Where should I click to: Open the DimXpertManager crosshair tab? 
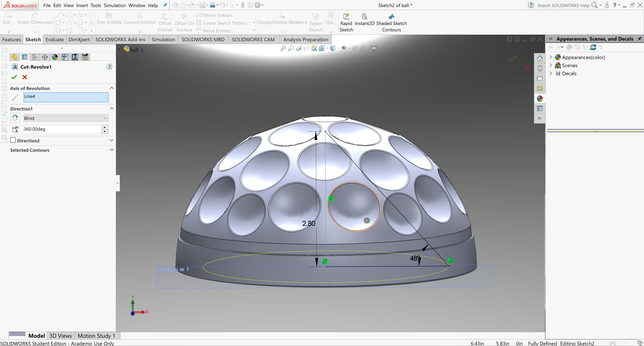coord(45,57)
